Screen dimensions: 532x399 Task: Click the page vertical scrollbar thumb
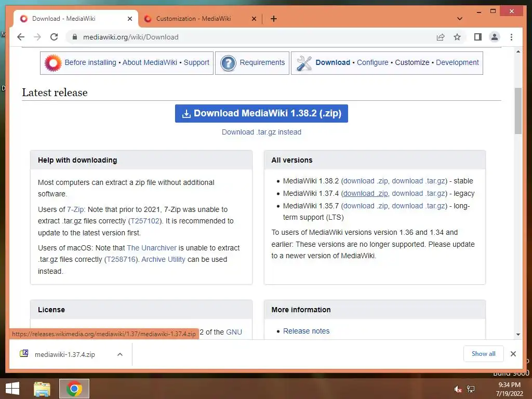click(x=518, y=111)
